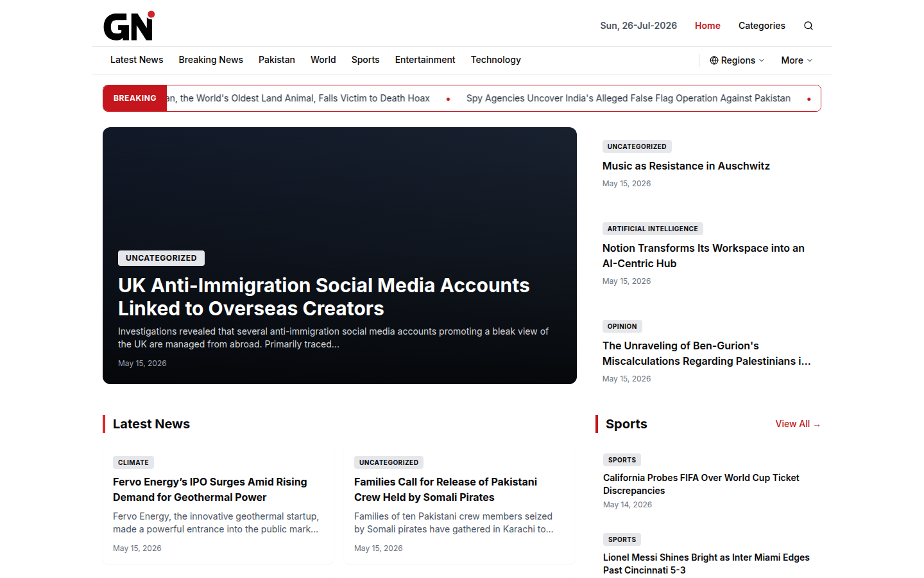The width and height of the screenshot is (924, 578).
Task: Click the date Sun, 26-Jul-2026 in header
Action: click(638, 26)
